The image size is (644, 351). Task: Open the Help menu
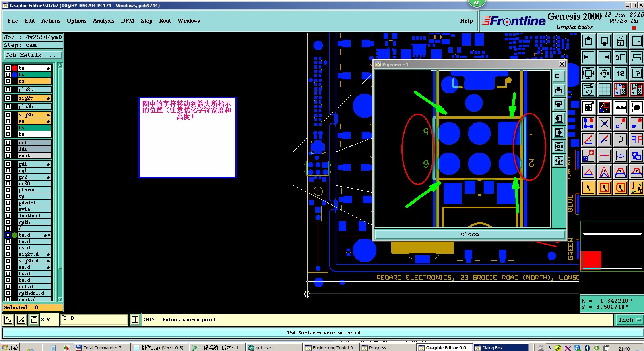point(466,21)
